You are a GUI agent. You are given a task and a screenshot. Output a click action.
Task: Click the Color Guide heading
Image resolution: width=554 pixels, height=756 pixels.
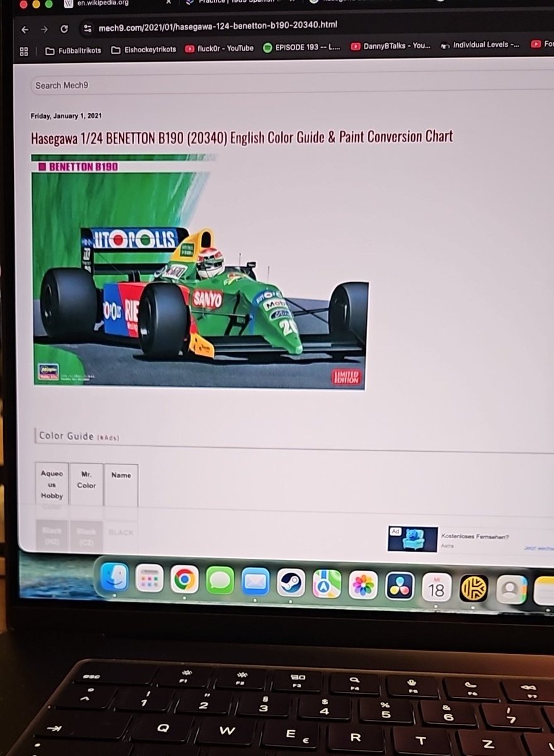point(66,436)
